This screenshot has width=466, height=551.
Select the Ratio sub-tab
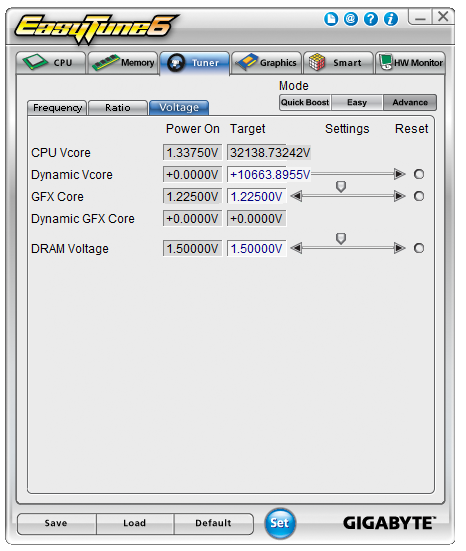[118, 108]
